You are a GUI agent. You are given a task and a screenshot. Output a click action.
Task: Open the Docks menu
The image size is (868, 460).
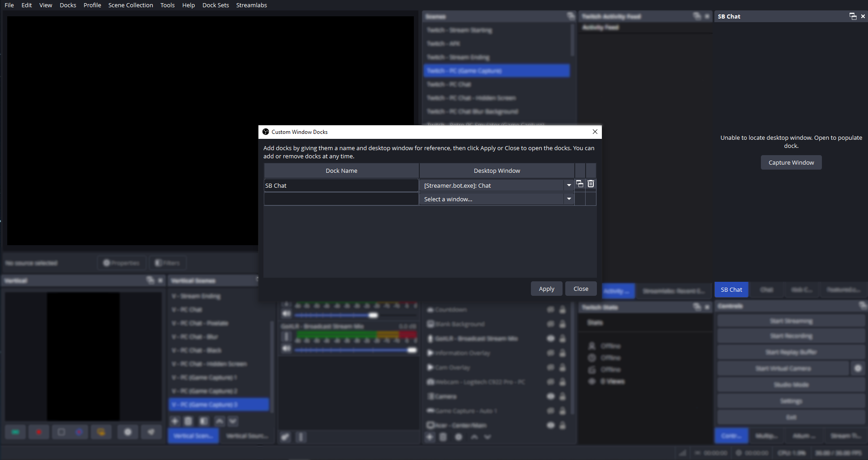[x=68, y=5]
